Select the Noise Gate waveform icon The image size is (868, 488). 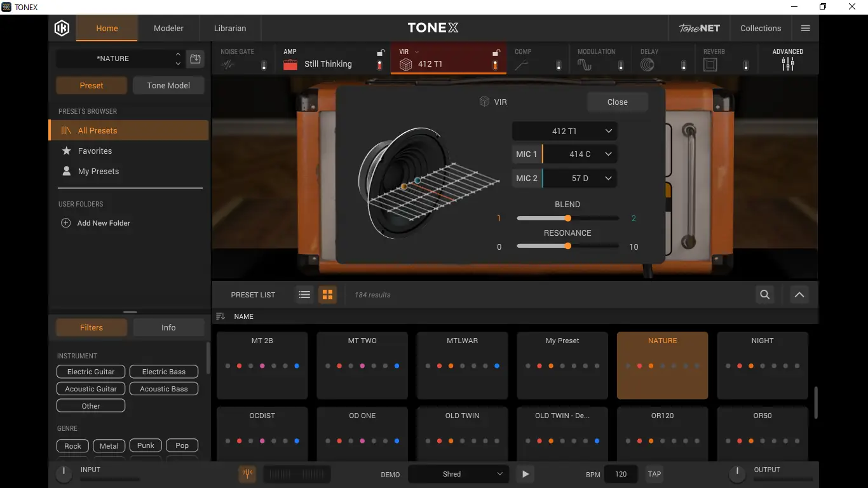click(x=227, y=64)
